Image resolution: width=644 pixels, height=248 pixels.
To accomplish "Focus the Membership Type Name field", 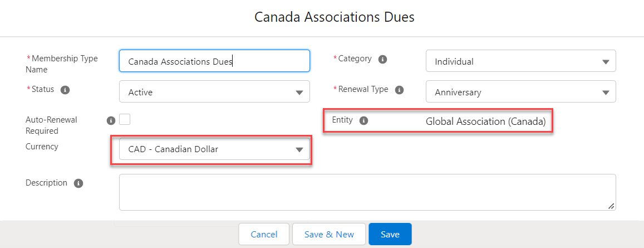I will [x=214, y=61].
